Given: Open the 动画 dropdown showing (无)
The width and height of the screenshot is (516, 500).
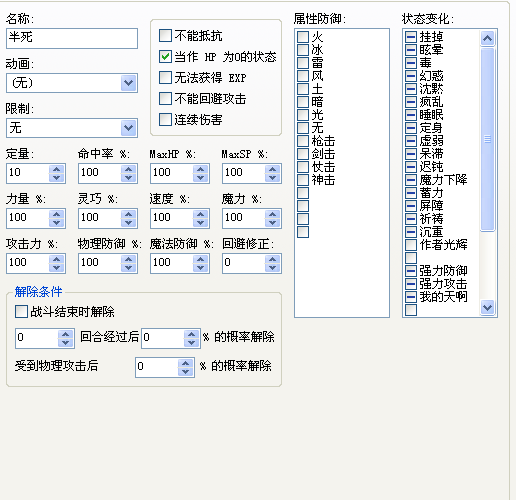Looking at the screenshot, I should [x=129, y=83].
